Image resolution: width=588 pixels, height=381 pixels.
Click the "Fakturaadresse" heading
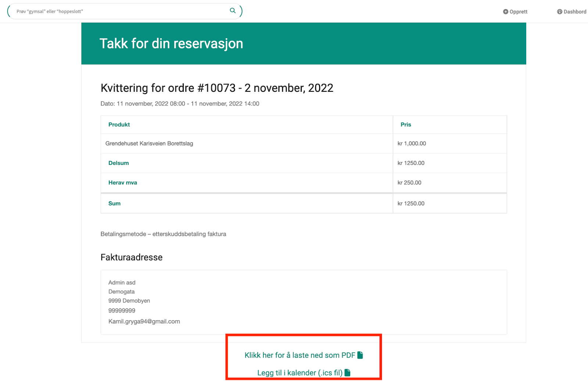(132, 257)
